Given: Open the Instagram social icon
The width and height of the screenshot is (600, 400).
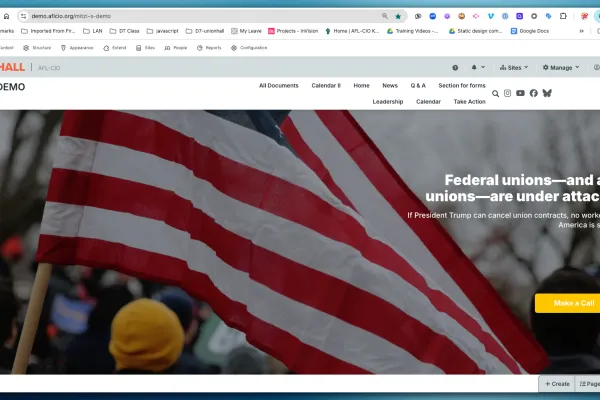Looking at the screenshot, I should [x=507, y=93].
